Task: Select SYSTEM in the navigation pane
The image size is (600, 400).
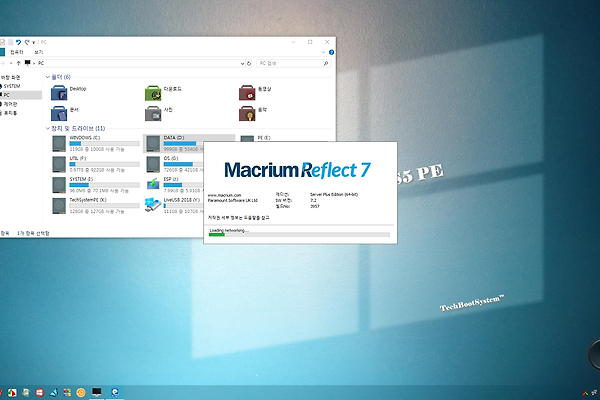Action: [12, 86]
